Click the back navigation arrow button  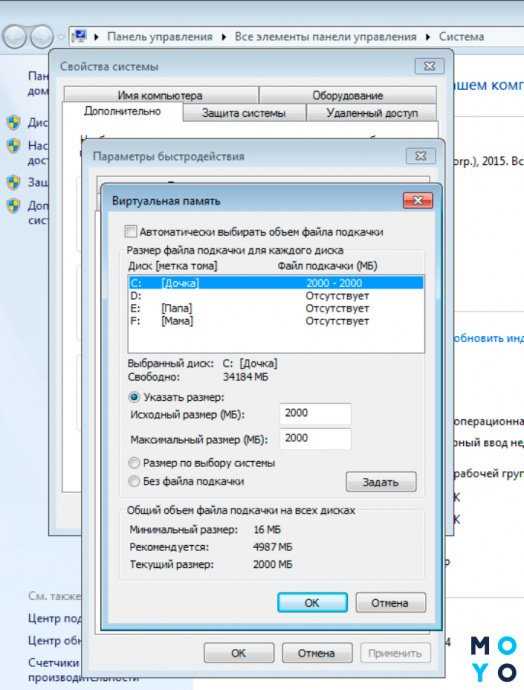(x=15, y=36)
